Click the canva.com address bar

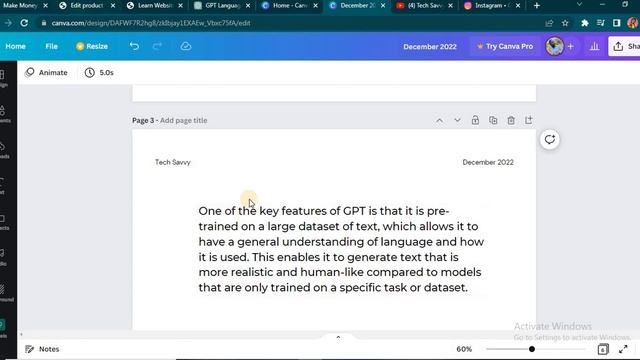151,23
